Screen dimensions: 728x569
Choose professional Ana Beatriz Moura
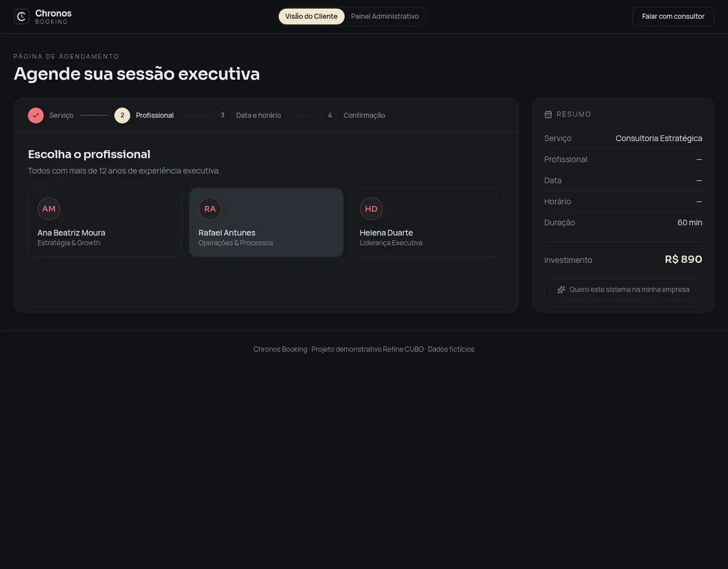105,222
